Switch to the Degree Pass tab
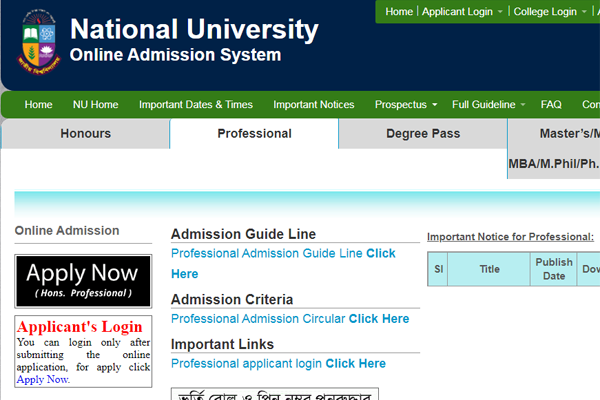 click(x=423, y=134)
